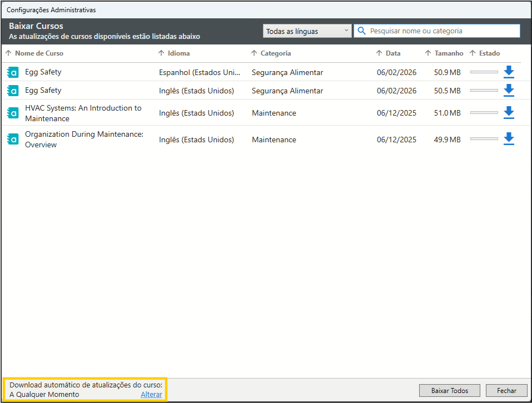The height and width of the screenshot is (403, 532).
Task: Sort list by Nome de Curso column
Action: click(39, 53)
